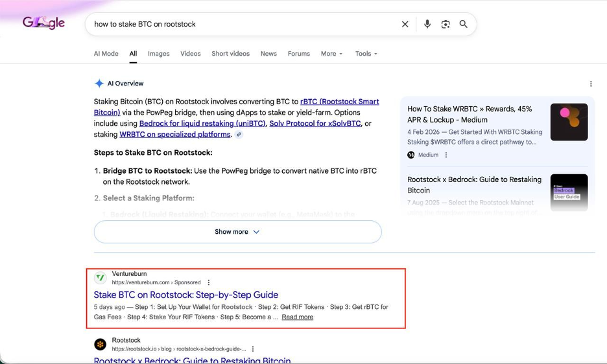
Task: Start voice search with microphone icon
Action: click(x=427, y=24)
